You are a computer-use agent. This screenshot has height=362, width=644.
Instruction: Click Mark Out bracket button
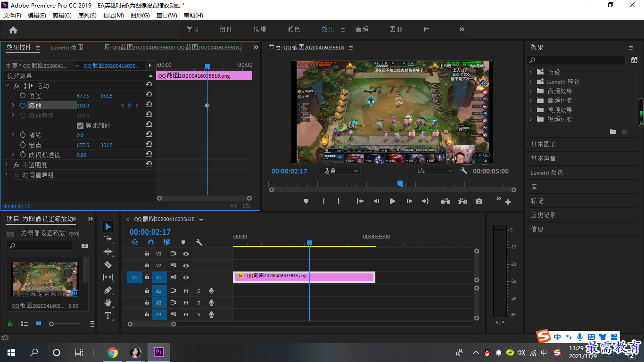(x=339, y=201)
